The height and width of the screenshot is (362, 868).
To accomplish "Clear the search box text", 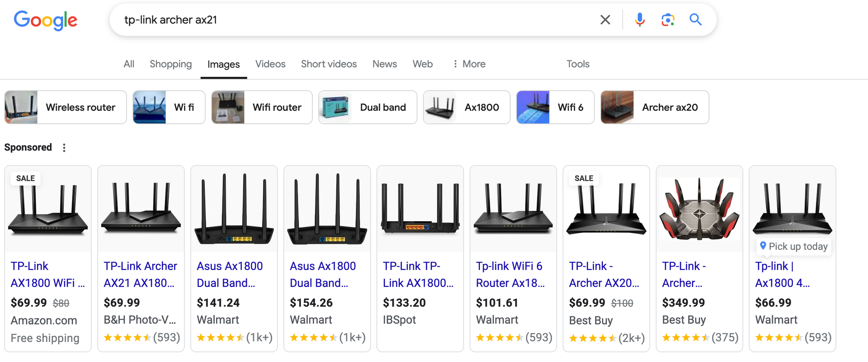I will click(x=605, y=20).
